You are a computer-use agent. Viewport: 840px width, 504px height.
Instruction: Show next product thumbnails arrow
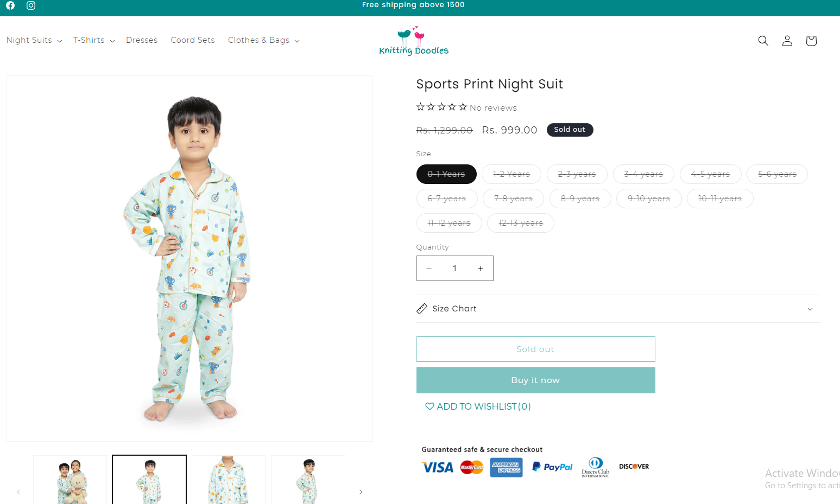click(361, 492)
